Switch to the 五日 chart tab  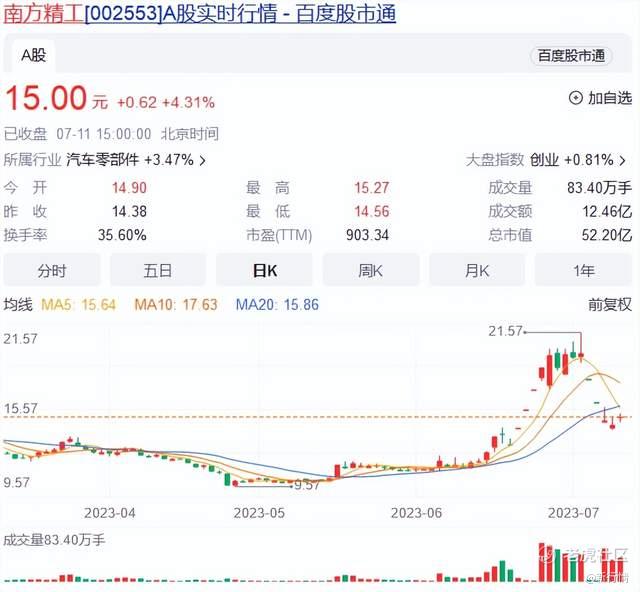pos(158,270)
